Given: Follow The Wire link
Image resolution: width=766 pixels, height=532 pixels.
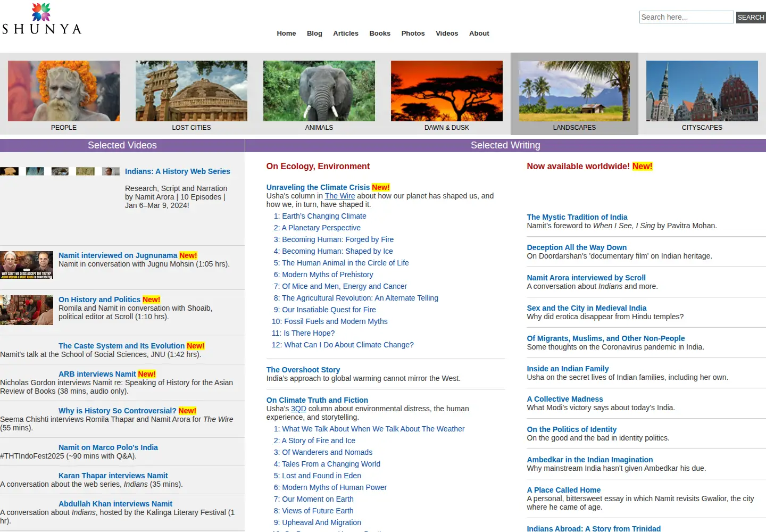Looking at the screenshot, I should pos(340,196).
